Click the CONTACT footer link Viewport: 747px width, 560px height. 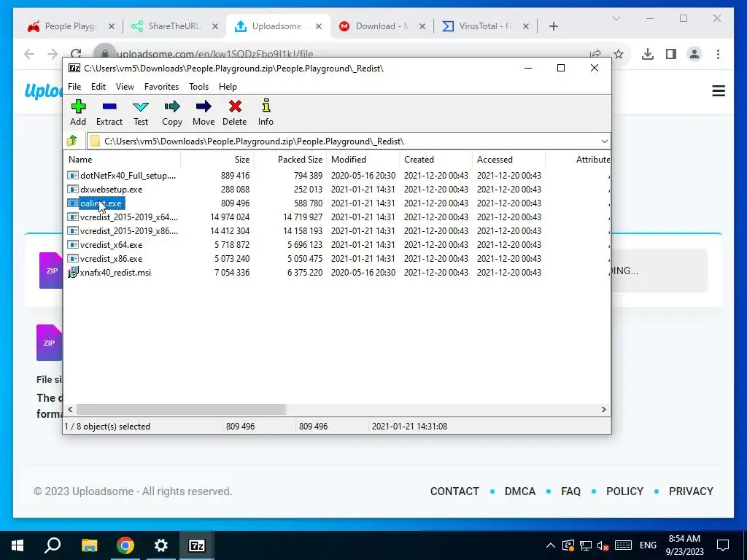(x=454, y=491)
